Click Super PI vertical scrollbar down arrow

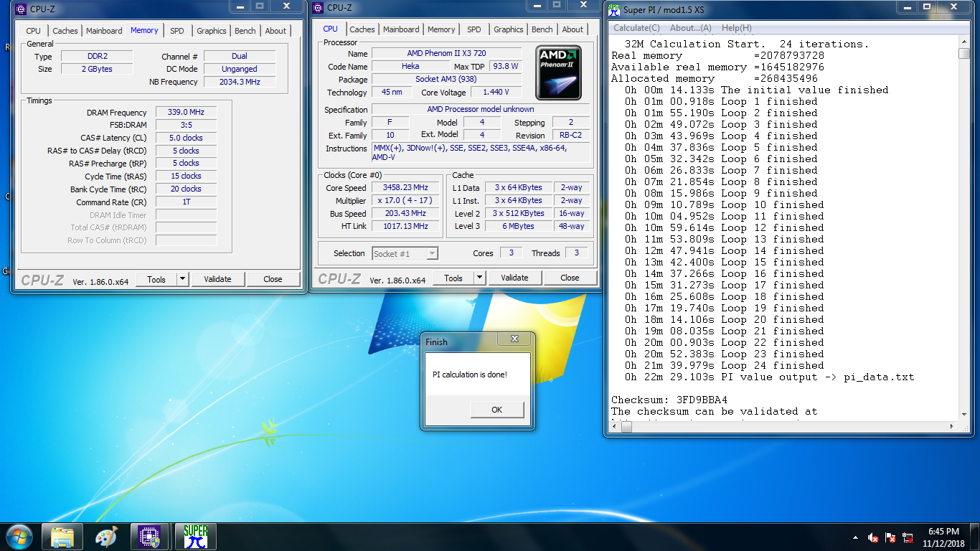[x=963, y=414]
